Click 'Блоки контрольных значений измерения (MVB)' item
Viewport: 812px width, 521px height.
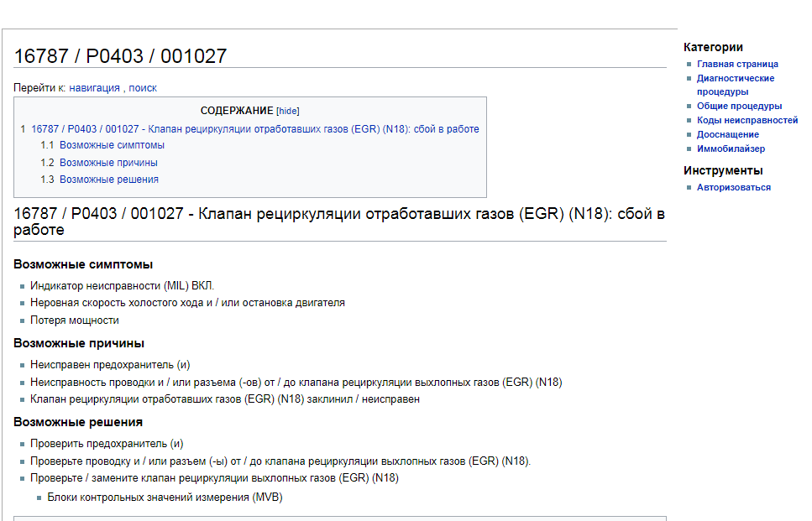pos(165,498)
